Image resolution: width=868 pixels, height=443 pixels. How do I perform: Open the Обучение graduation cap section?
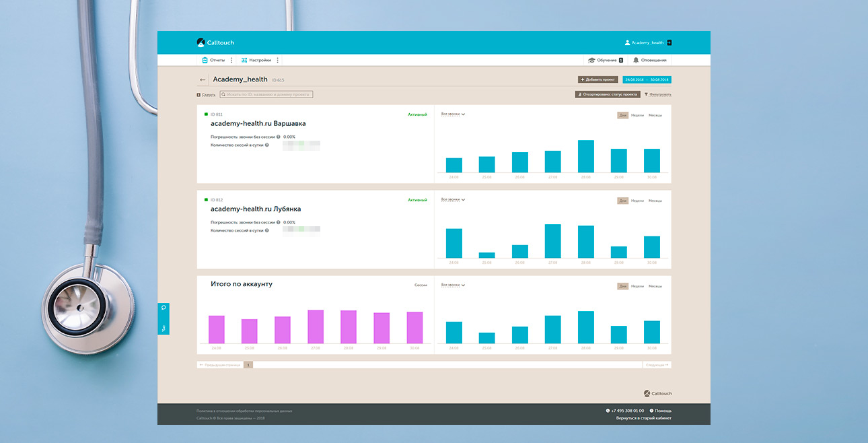(x=605, y=60)
